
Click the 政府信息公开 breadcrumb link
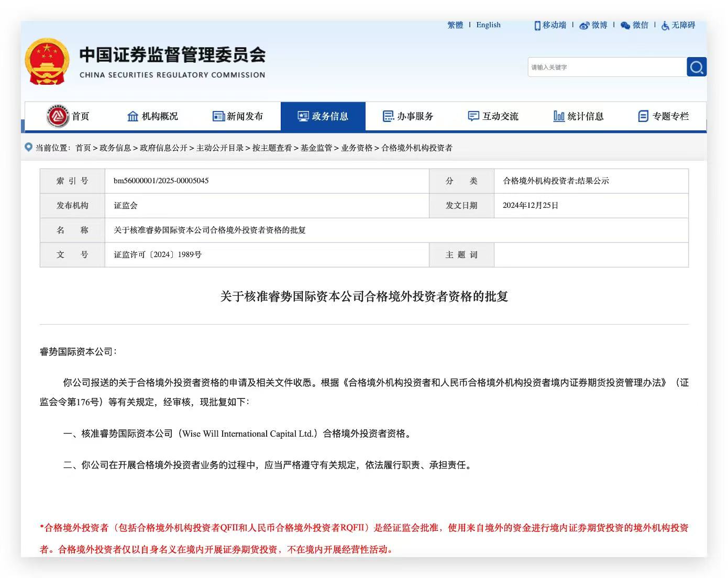coord(163,148)
